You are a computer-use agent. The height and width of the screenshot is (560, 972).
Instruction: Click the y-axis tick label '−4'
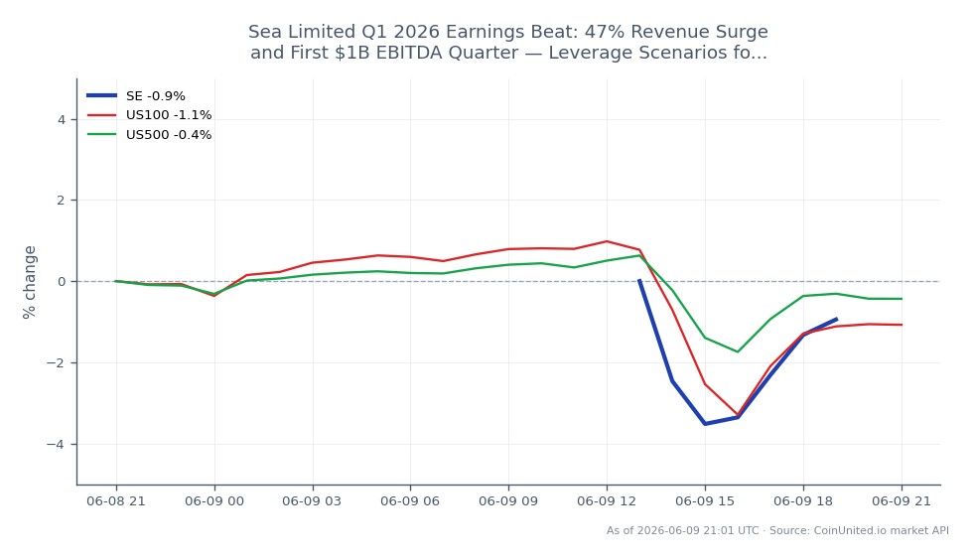[x=57, y=444]
